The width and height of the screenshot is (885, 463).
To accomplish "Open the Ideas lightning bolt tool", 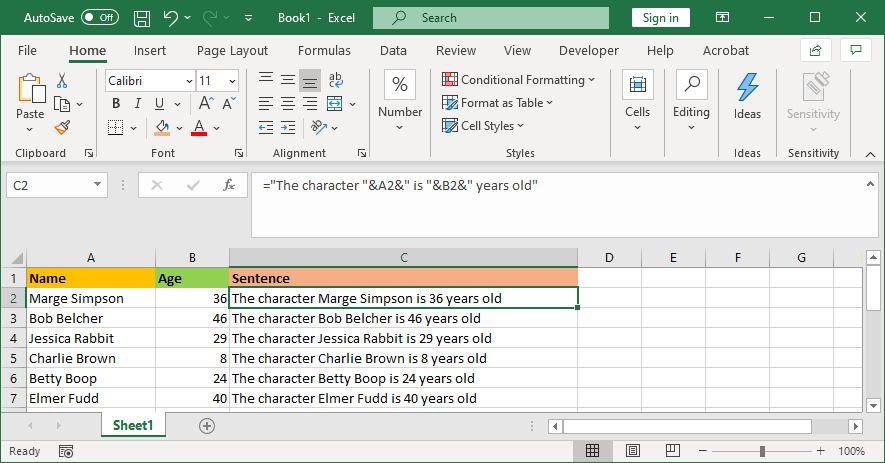I will 747,95.
